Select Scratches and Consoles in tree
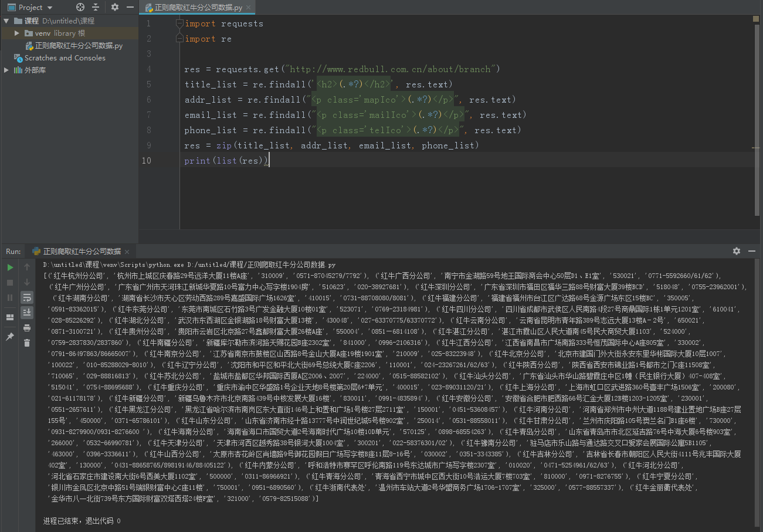Image resolution: width=763 pixels, height=532 pixels. (60, 58)
